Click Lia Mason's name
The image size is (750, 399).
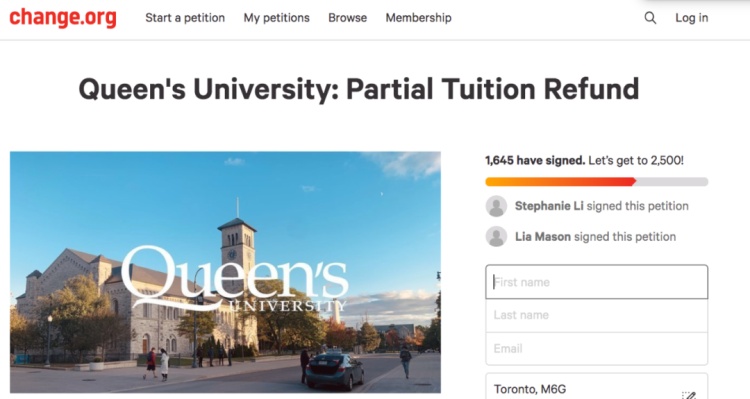click(543, 237)
